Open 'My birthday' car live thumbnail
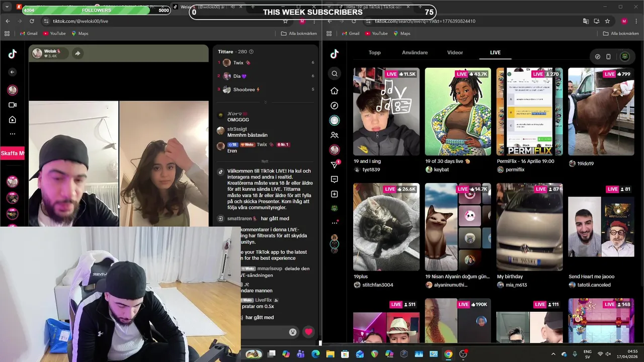This screenshot has width=644, height=362. [x=529, y=227]
